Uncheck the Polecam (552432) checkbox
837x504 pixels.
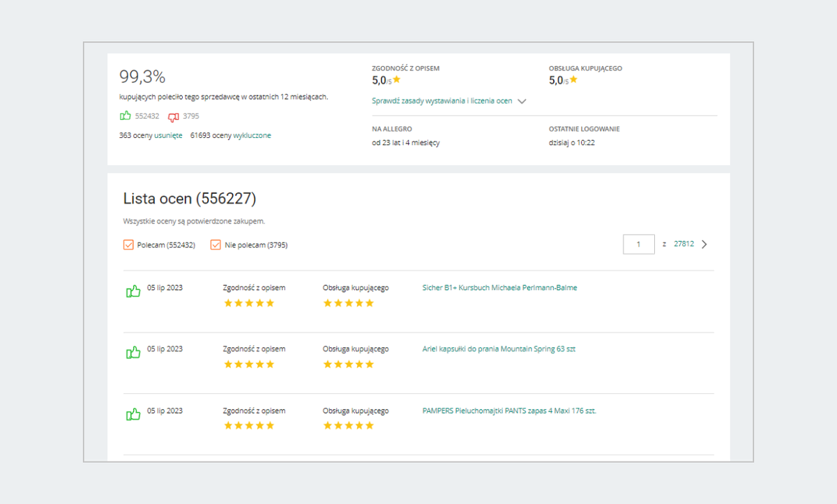[x=128, y=245]
